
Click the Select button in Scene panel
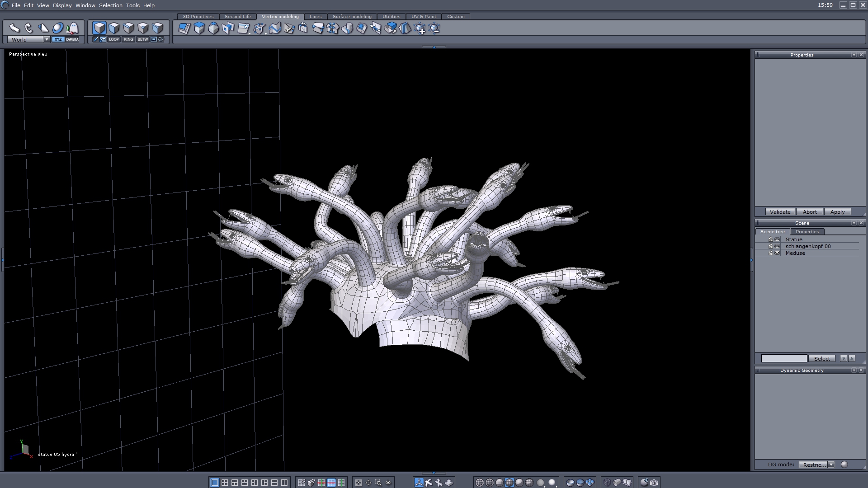821,358
